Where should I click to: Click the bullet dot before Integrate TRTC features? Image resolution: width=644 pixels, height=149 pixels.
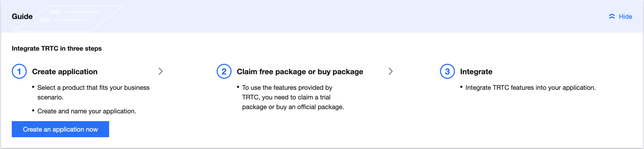(x=461, y=87)
